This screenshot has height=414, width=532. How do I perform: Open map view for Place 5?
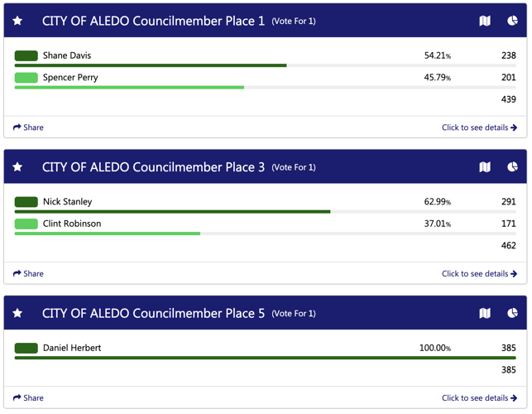(485, 314)
